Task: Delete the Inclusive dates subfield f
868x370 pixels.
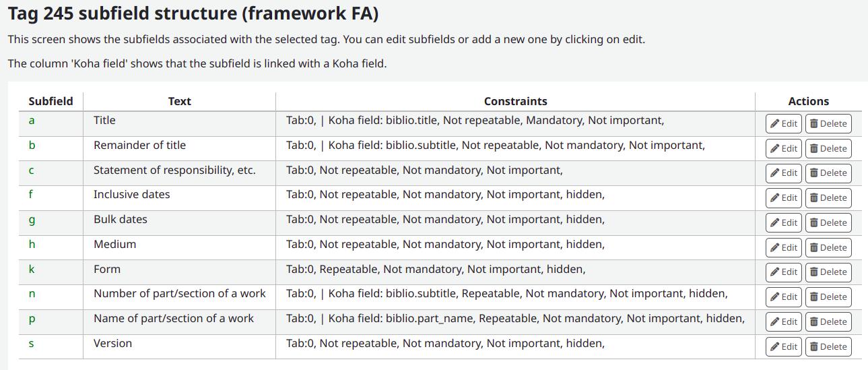Action: 828,198
